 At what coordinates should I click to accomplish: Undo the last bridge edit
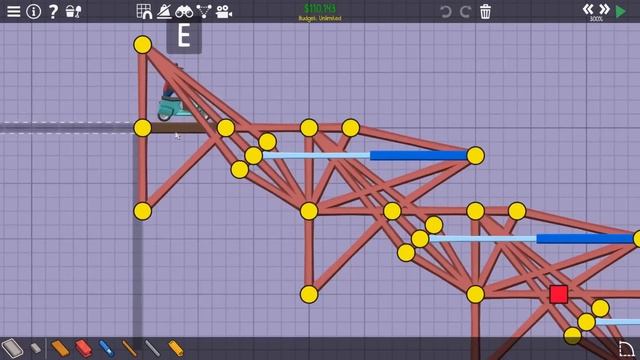click(445, 11)
